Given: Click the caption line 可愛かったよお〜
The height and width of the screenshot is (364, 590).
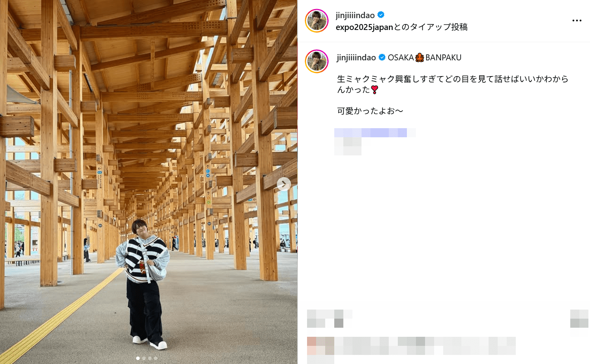Looking at the screenshot, I should click(370, 111).
